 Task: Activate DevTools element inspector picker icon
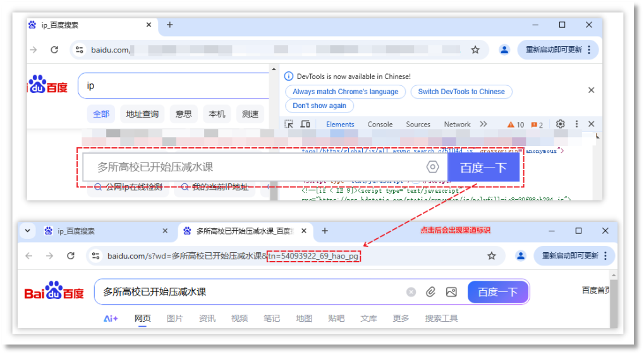(x=289, y=124)
